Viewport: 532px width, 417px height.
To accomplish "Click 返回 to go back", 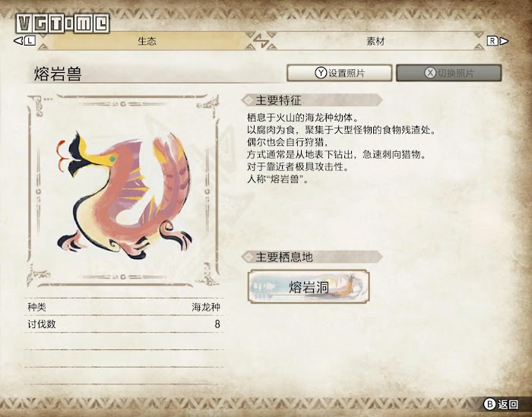I will click(508, 404).
